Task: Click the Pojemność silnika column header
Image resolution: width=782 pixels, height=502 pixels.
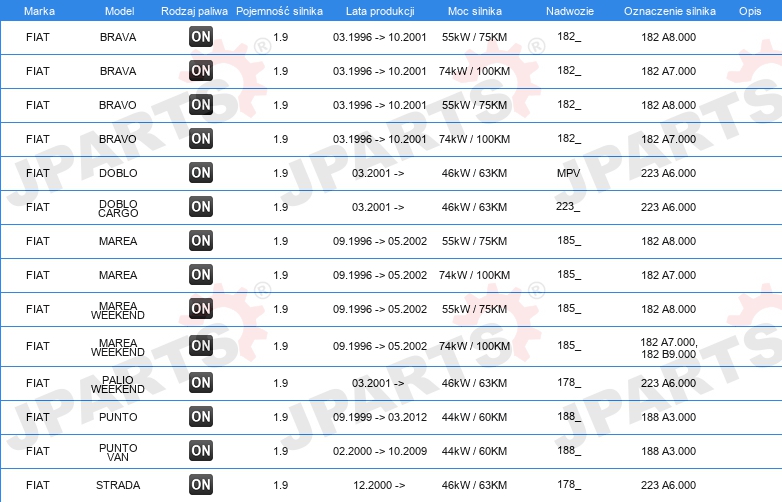Action: 279,11
